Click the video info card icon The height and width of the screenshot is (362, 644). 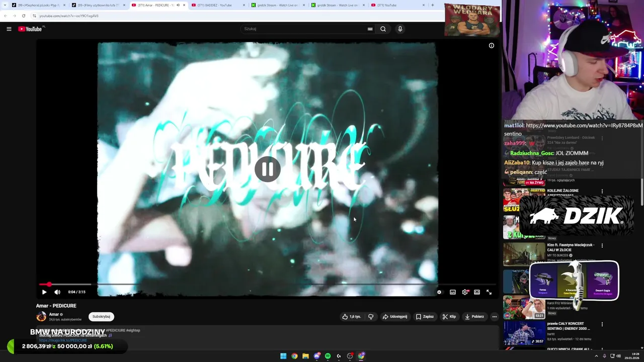pos(492,46)
